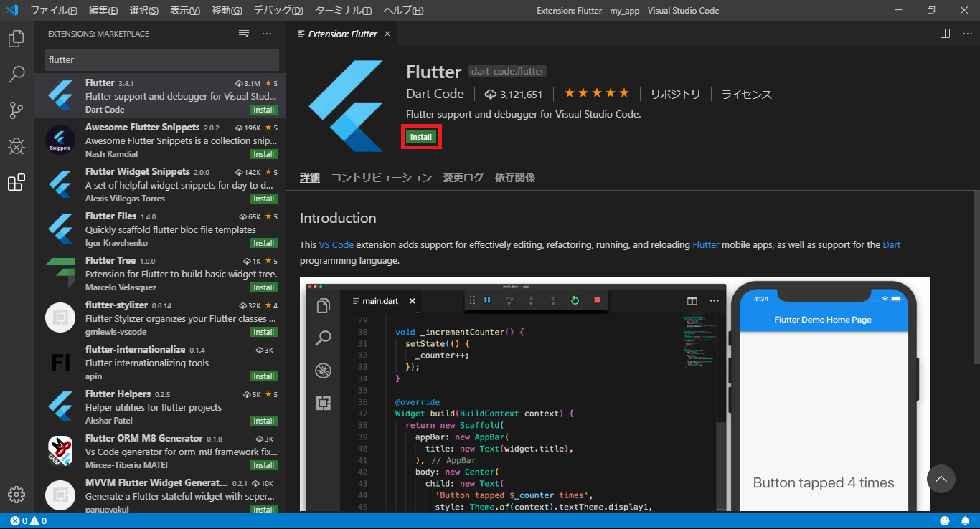Open the 選択(S) menu
The width and height of the screenshot is (980, 529).
143,11
